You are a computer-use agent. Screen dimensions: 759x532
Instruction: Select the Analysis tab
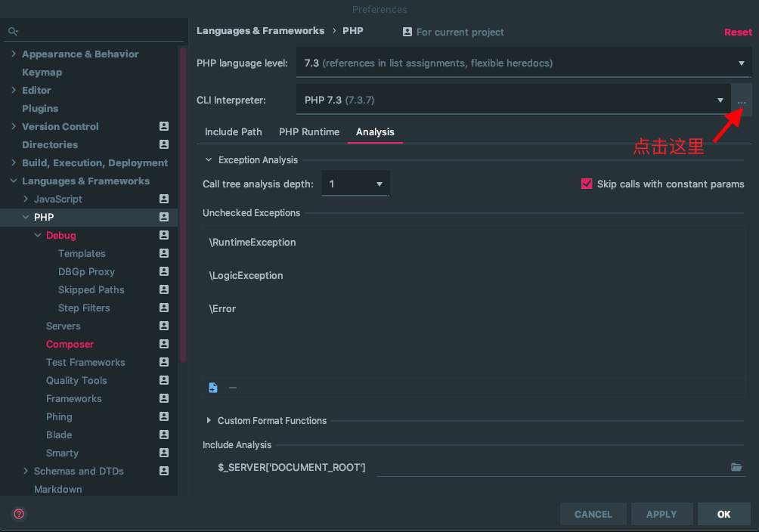pos(375,131)
